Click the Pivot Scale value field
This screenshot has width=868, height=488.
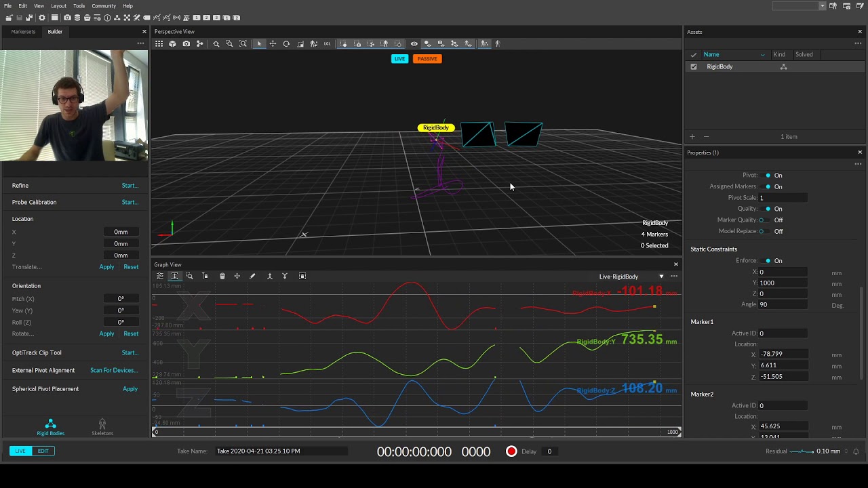783,198
